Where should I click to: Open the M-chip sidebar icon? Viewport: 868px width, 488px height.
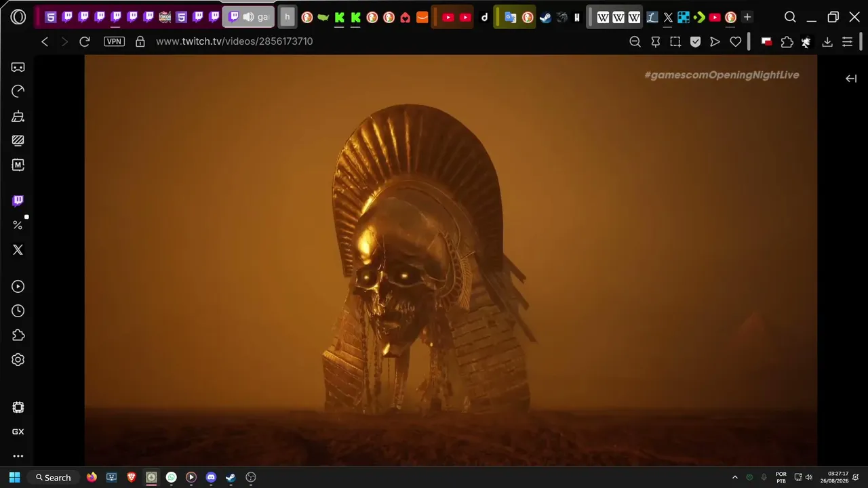coord(18,165)
